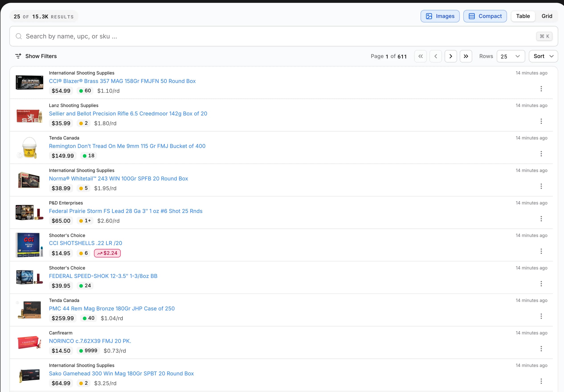Click the $2.24 price increase badge
This screenshot has height=392, width=564.
[x=107, y=253]
